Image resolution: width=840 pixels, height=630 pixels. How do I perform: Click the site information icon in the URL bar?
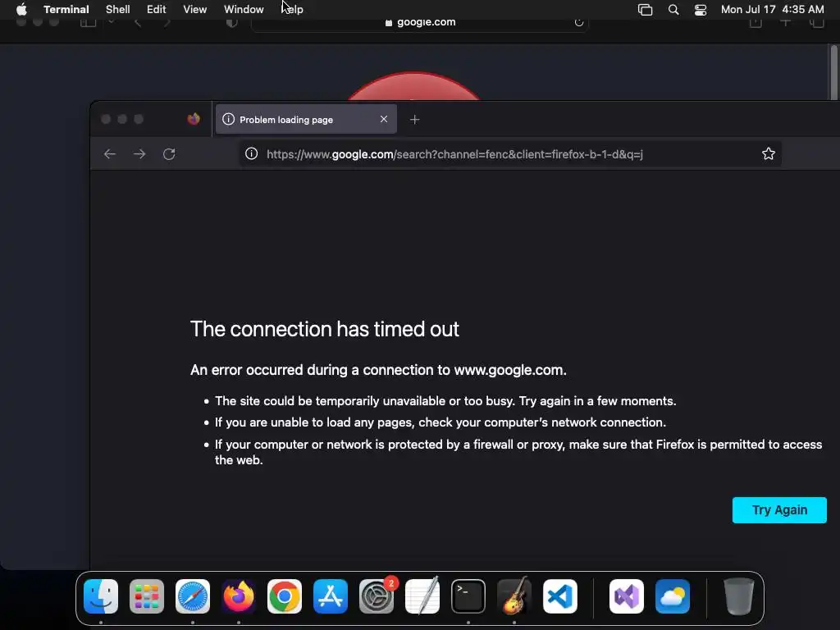coord(251,153)
